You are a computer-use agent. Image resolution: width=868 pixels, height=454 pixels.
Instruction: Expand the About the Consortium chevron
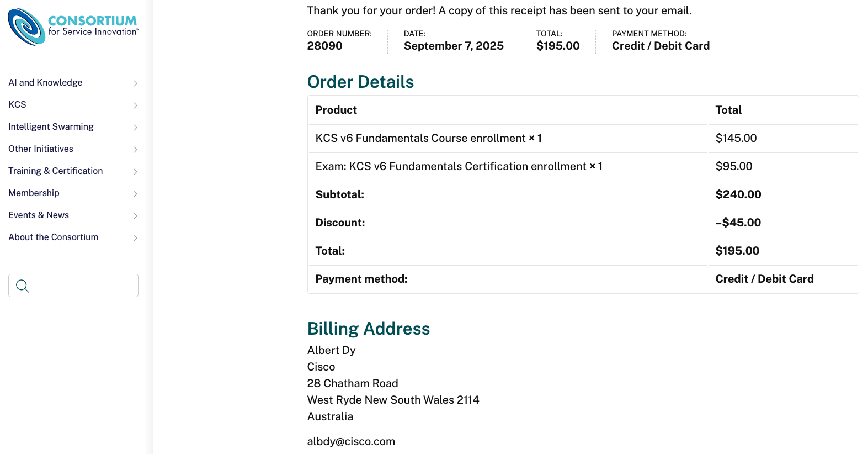tap(135, 238)
